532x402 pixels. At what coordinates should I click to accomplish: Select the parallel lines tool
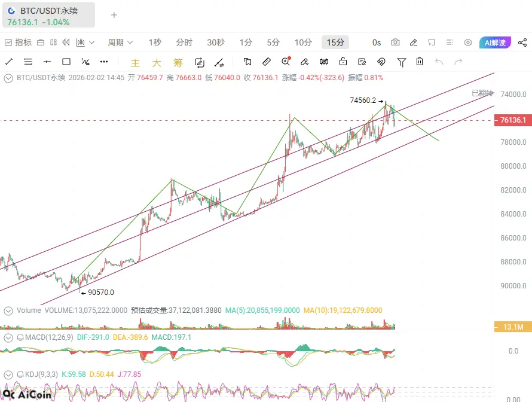click(x=28, y=62)
